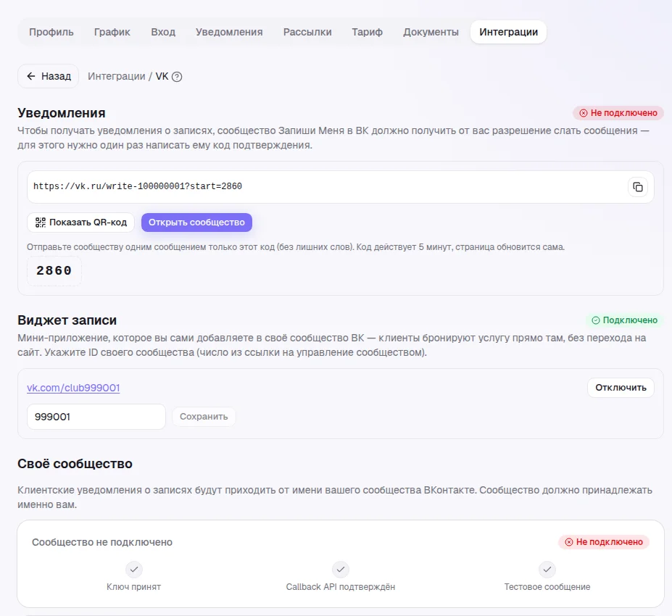Copy the VK write link
The width and height of the screenshot is (672, 616).
pos(638,187)
